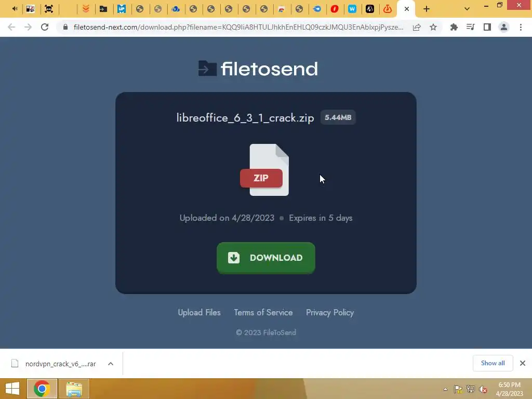Switch to the blue fish favicon tab
The height and width of the screenshot is (399, 532).
point(317,9)
